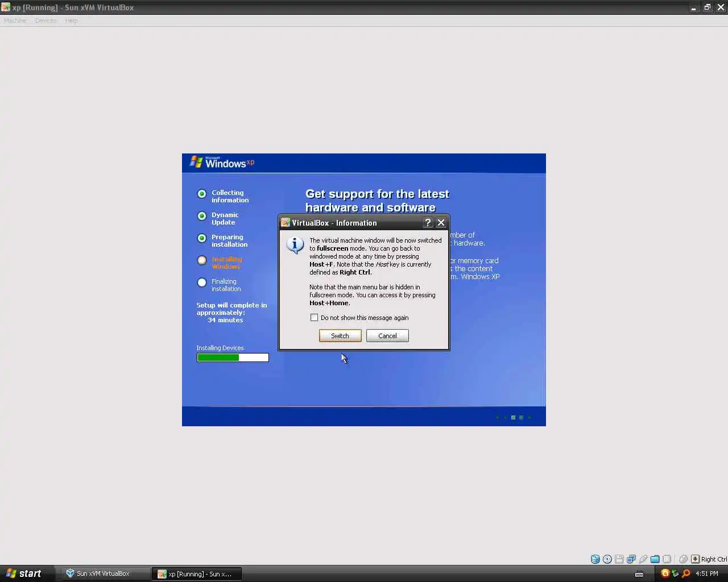Click the Windows XP logo in guest
The height and width of the screenshot is (582, 728).
point(222,163)
